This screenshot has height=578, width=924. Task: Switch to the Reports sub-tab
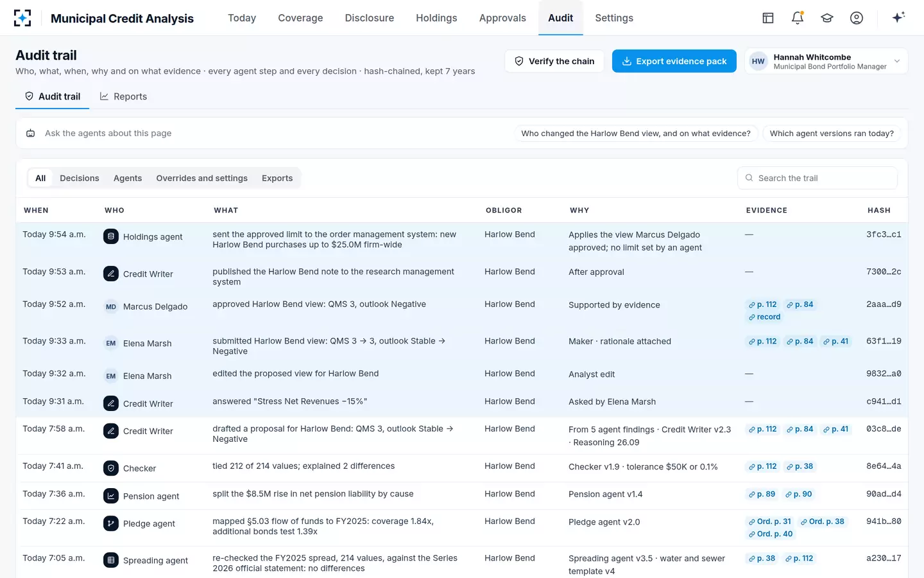(123, 96)
